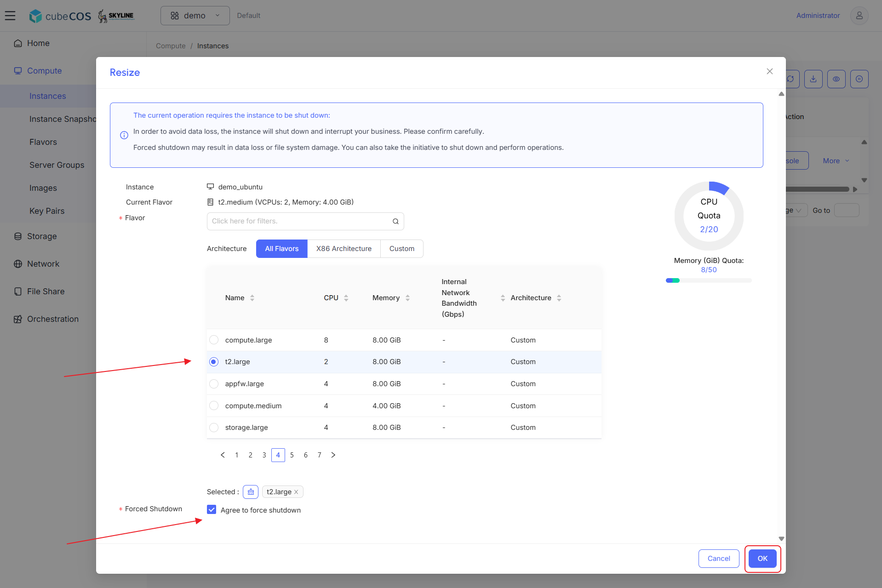Click Cancel to dismiss Resize dialog
The width and height of the screenshot is (882, 588).
point(719,559)
